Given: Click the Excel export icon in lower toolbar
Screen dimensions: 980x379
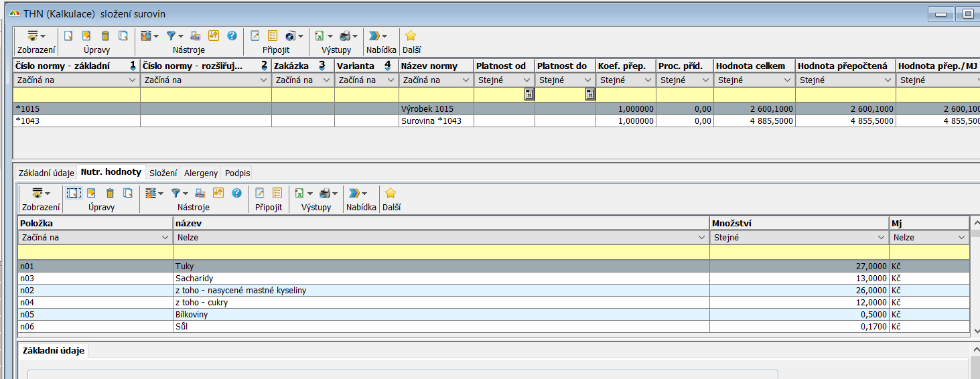Looking at the screenshot, I should [x=300, y=194].
